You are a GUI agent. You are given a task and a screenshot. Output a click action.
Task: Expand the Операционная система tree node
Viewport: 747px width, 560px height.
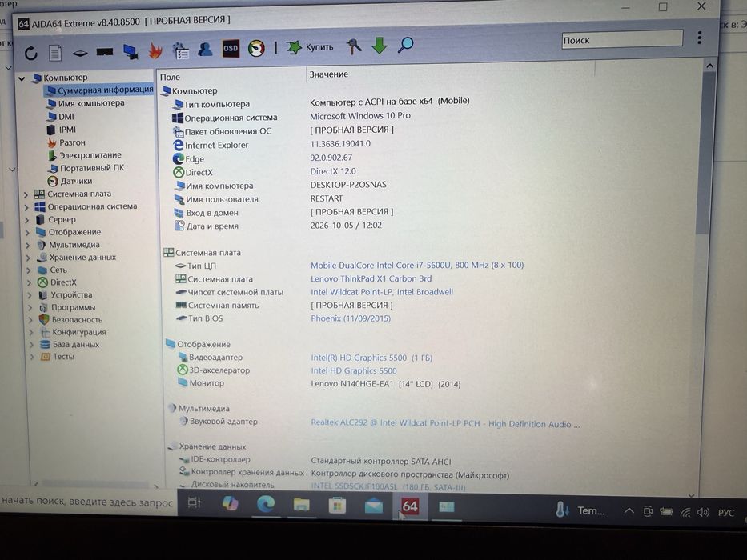(x=26, y=207)
